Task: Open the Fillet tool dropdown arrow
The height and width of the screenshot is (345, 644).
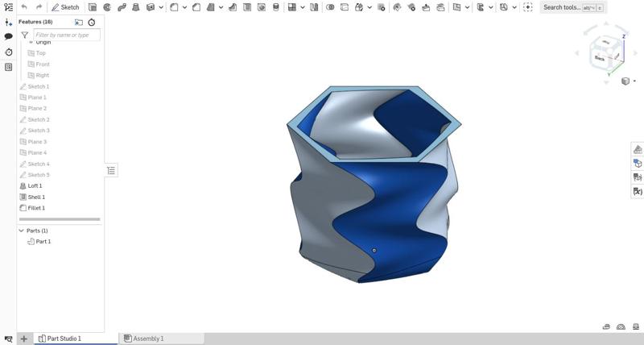Action: click(x=184, y=7)
